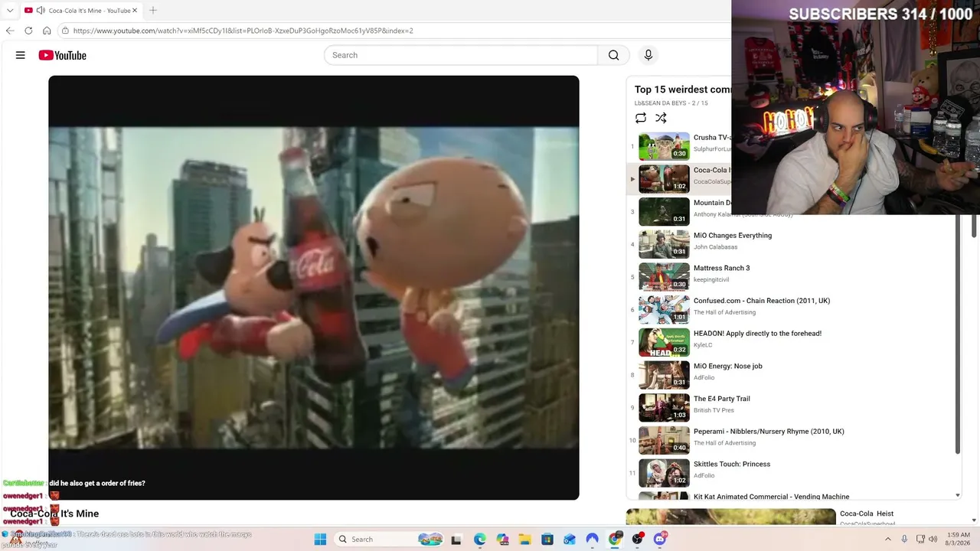Click the video title Coca-Cola It's Mine
980x551 pixels.
(x=54, y=514)
